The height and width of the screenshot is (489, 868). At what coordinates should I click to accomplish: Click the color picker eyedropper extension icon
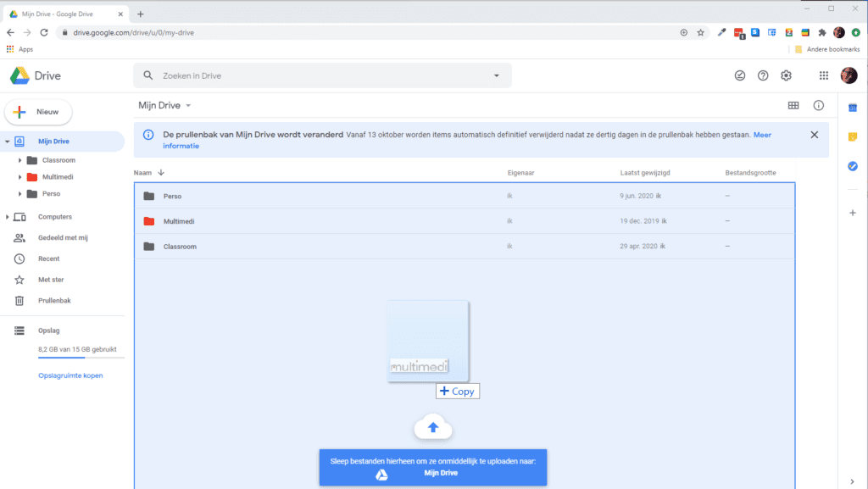(x=721, y=33)
